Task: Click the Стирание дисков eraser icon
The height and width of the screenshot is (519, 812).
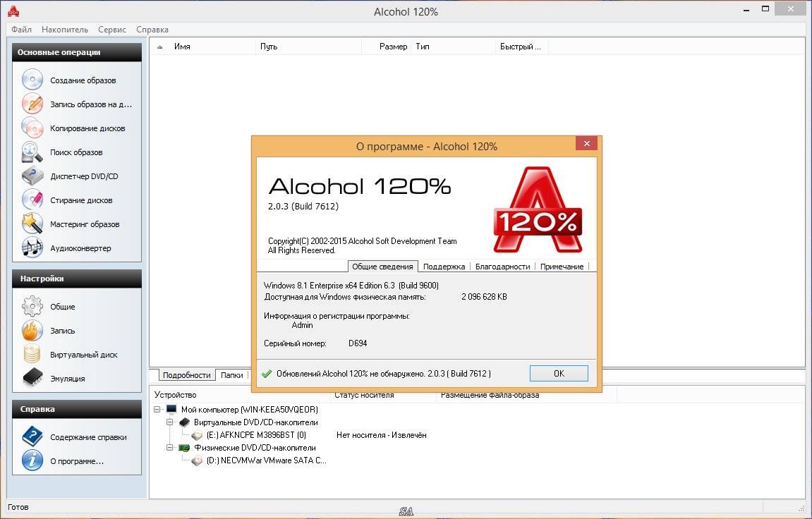Action: coord(32,200)
